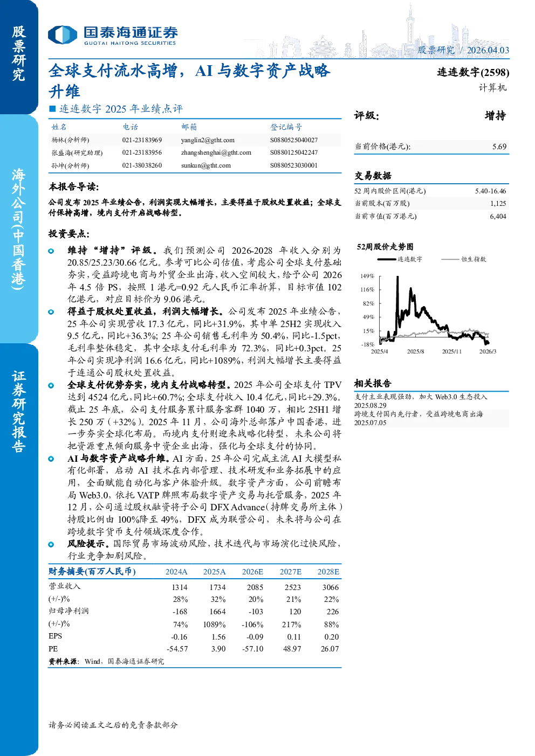
Task: Click EPS value 1.56
Action: click(218, 636)
